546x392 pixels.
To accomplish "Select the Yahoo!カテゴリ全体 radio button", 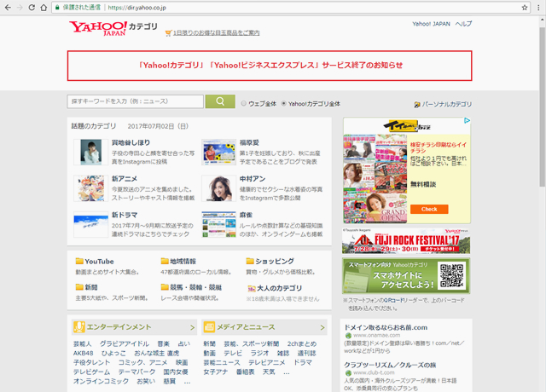I will point(283,103).
